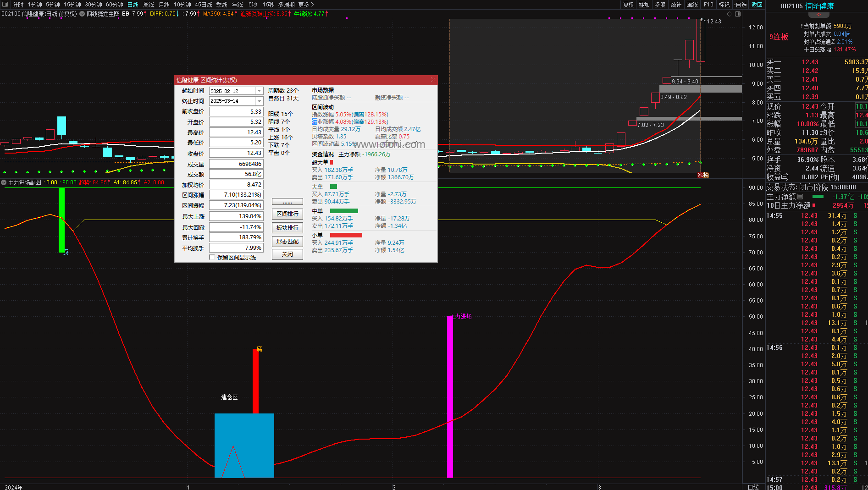
Task: Click the red 底 signal bar
Action: click(255, 381)
